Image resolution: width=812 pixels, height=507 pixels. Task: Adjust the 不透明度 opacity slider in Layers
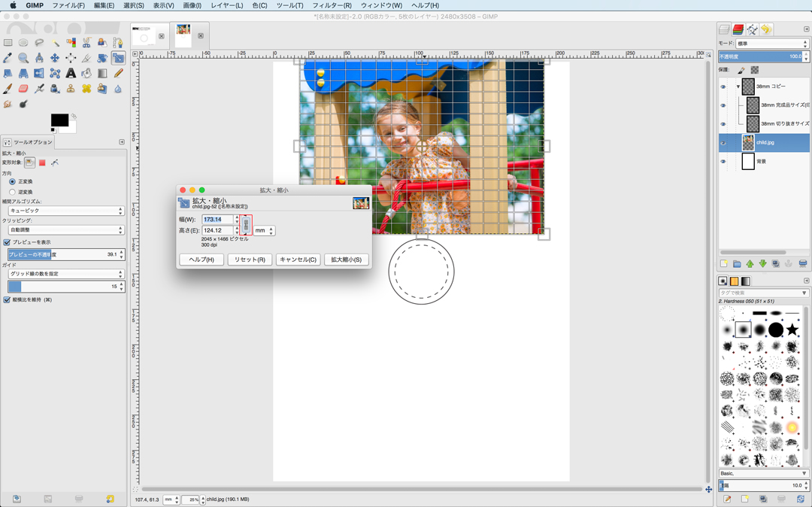tap(760, 56)
